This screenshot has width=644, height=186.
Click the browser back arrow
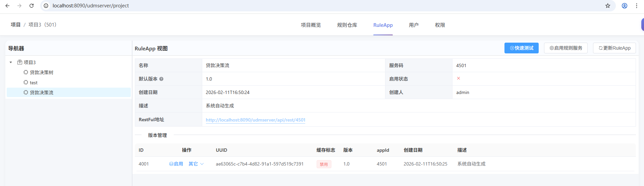(7, 6)
